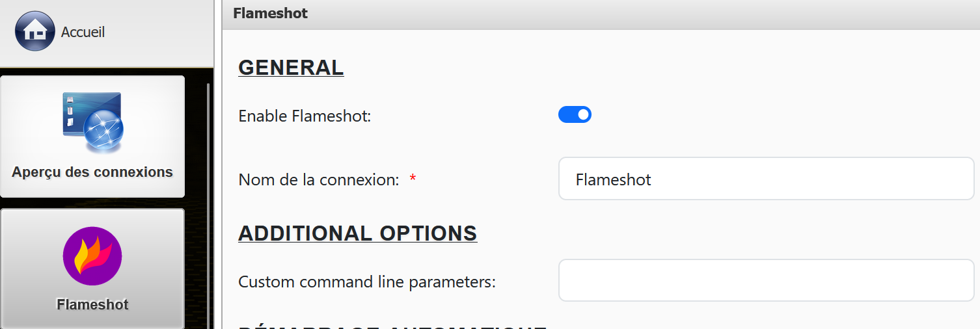Click the Flameshot label in the sidebar
This screenshot has height=329, width=980.
pyautogui.click(x=92, y=304)
